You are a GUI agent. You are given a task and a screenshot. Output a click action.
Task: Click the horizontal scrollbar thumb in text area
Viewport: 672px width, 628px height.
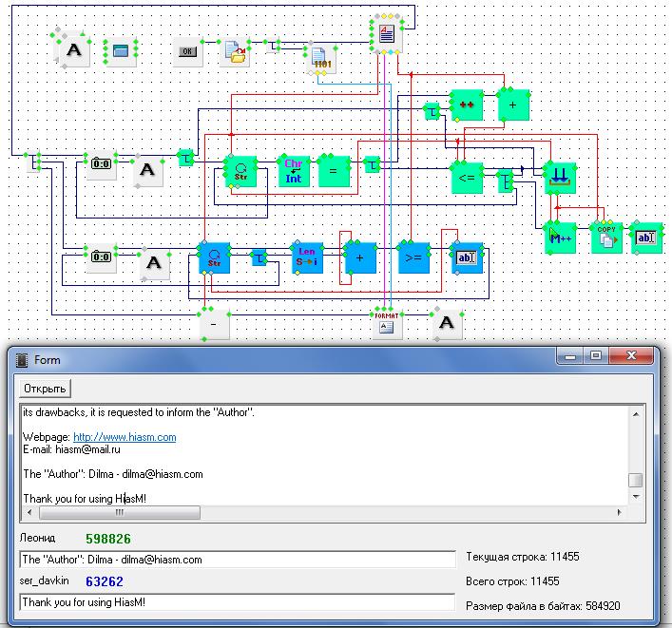pyautogui.click(x=119, y=512)
